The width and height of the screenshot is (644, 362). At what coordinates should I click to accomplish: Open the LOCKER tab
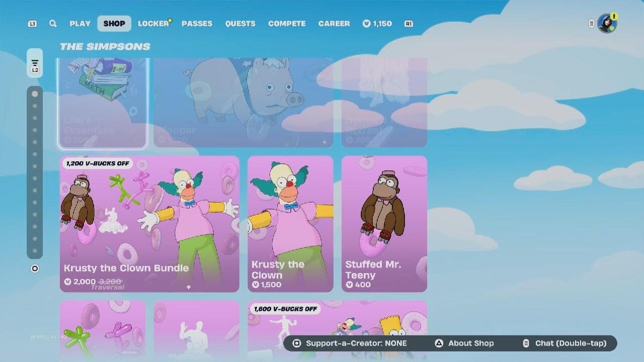click(153, 24)
